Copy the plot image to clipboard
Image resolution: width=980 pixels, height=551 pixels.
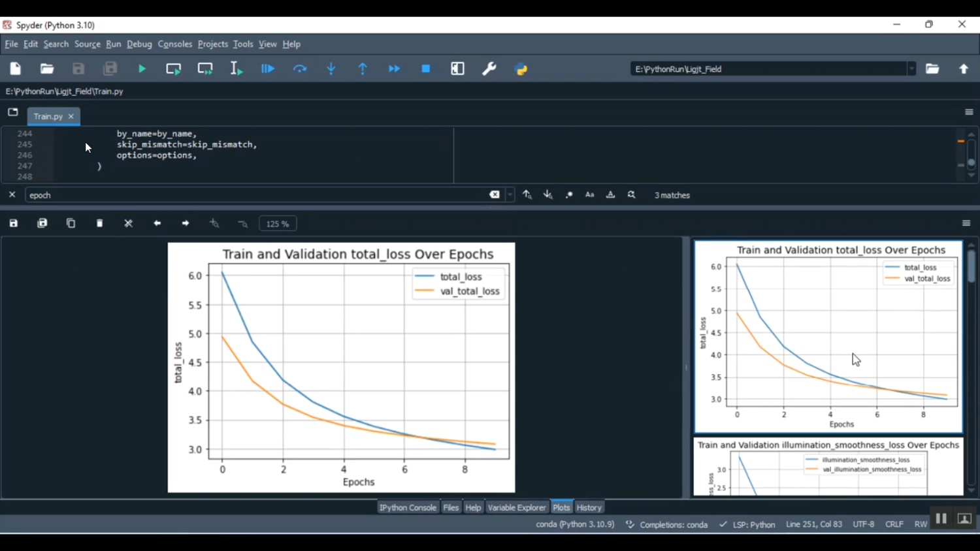pos(71,223)
